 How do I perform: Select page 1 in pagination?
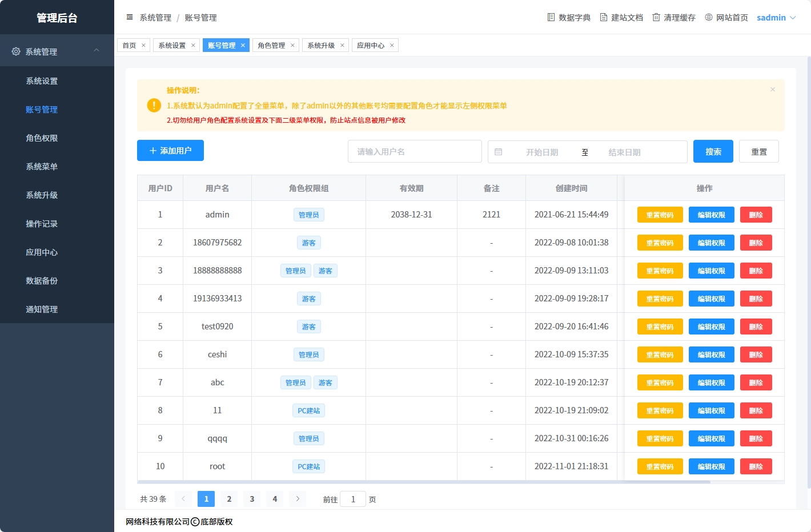[206, 499]
